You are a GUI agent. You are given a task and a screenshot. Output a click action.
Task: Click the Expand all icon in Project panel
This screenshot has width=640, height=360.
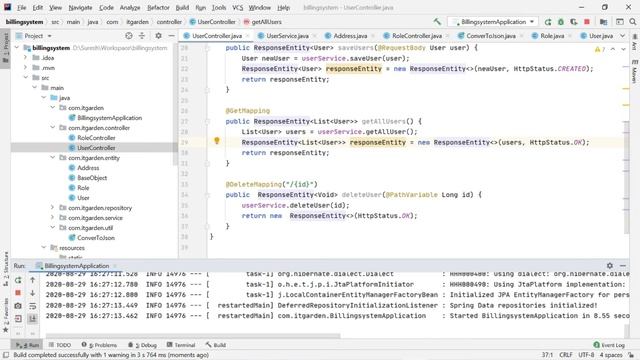point(142,36)
